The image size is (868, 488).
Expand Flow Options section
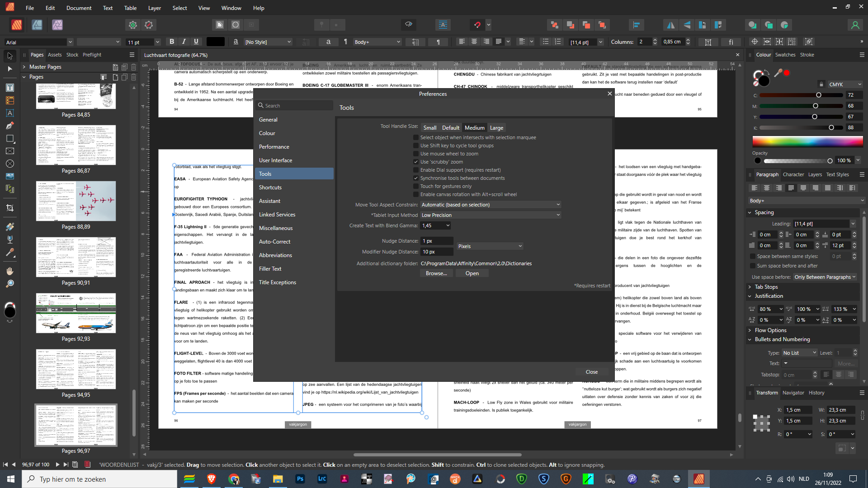tap(750, 330)
